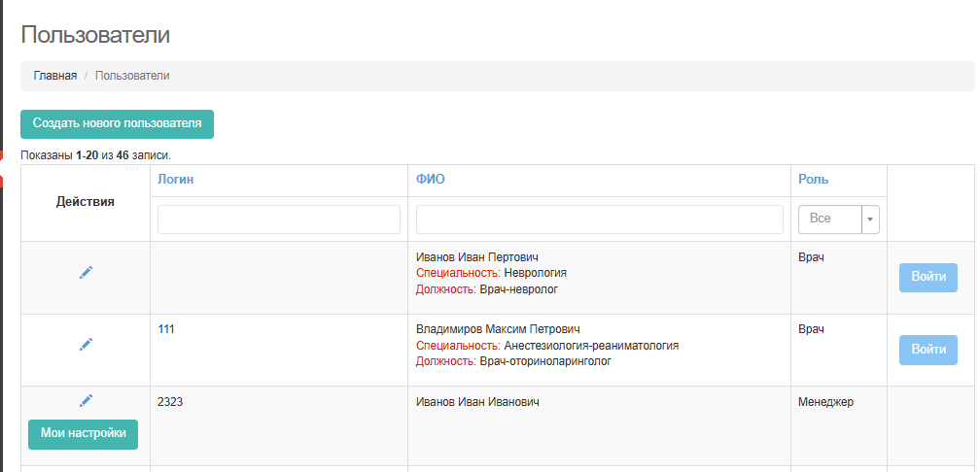Go to 'Главная' breadcrumb link
The width and height of the screenshot is (980, 472).
[54, 76]
